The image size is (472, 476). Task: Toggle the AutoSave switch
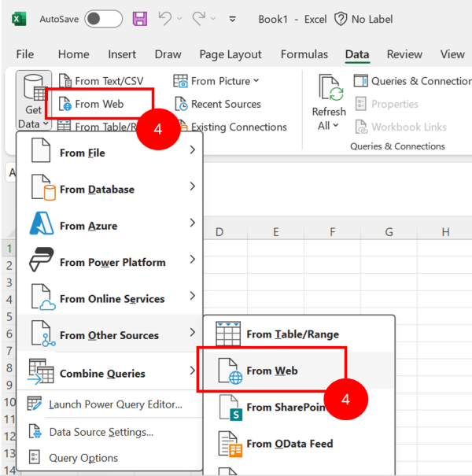click(104, 19)
